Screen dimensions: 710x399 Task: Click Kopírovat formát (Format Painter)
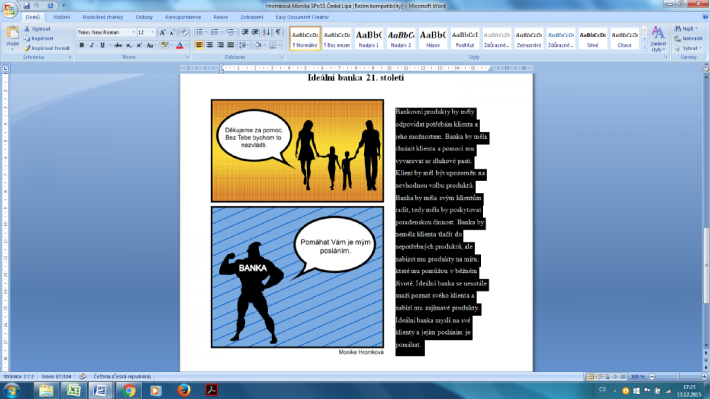47,48
